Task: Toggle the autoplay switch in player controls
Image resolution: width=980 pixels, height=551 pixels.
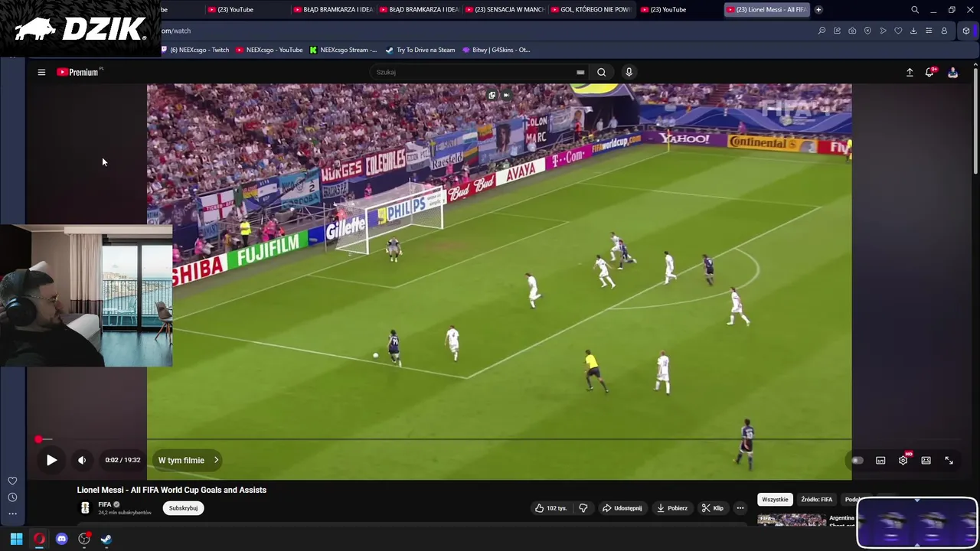Action: pyautogui.click(x=857, y=460)
